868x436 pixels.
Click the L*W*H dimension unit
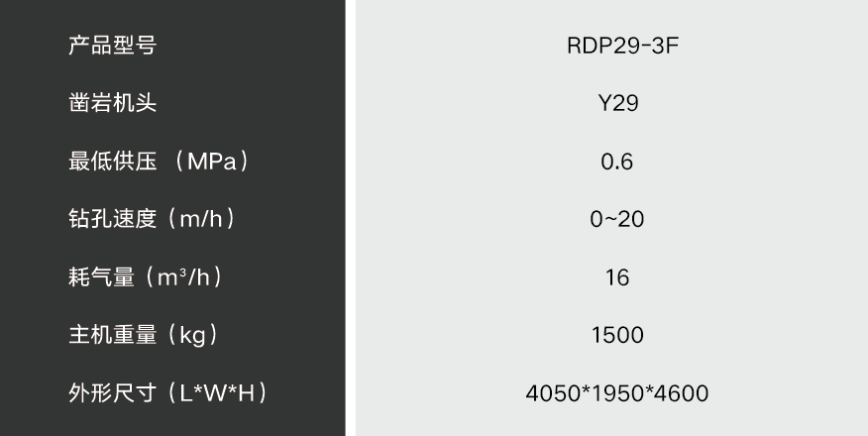pyautogui.click(x=218, y=393)
